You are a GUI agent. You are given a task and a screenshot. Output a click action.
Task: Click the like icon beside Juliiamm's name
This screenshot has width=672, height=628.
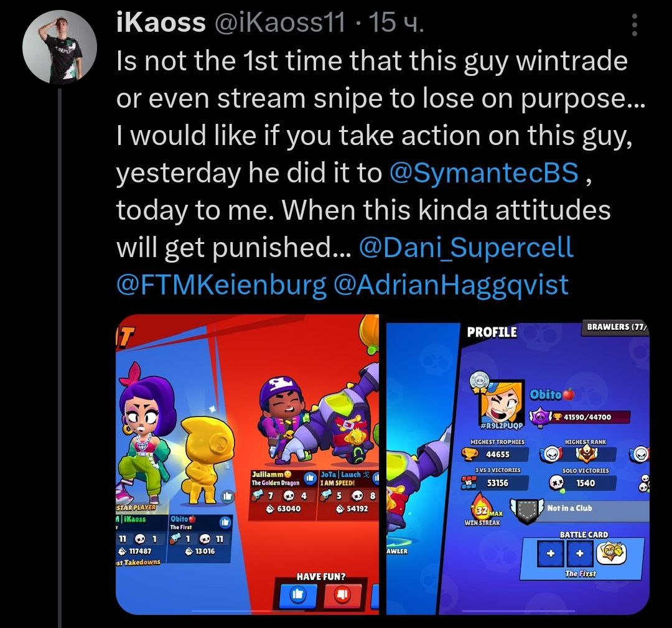[x=309, y=478]
